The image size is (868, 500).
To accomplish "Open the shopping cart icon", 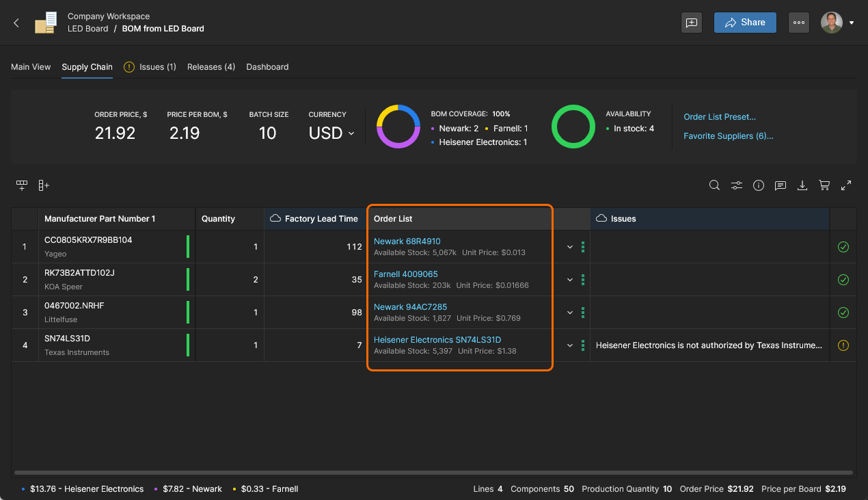I will (x=824, y=185).
